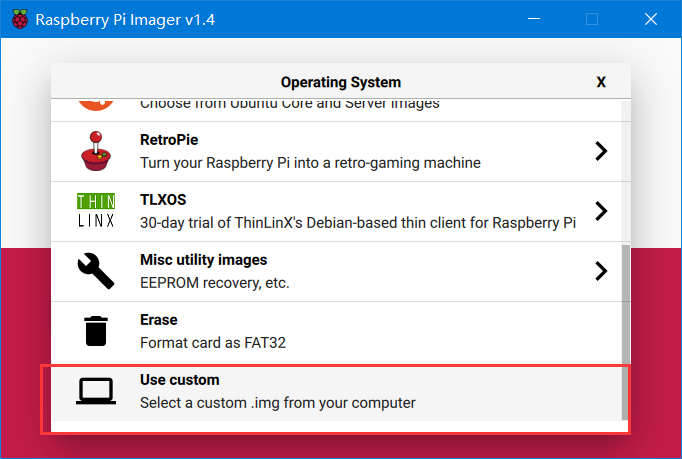682x459 pixels.
Task: Click the 'Operating System' dialog heading
Action: 341,82
